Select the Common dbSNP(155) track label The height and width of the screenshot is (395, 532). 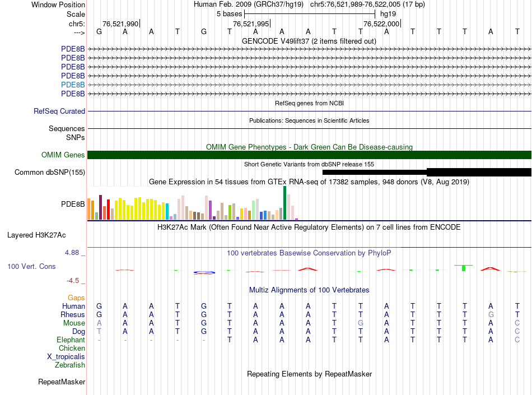tap(50, 173)
